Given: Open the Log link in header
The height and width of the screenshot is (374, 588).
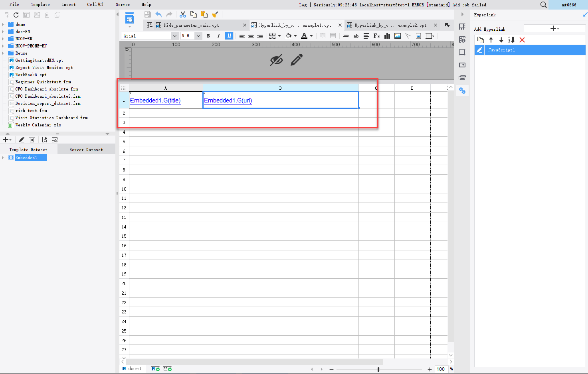Looking at the screenshot, I should (303, 5).
